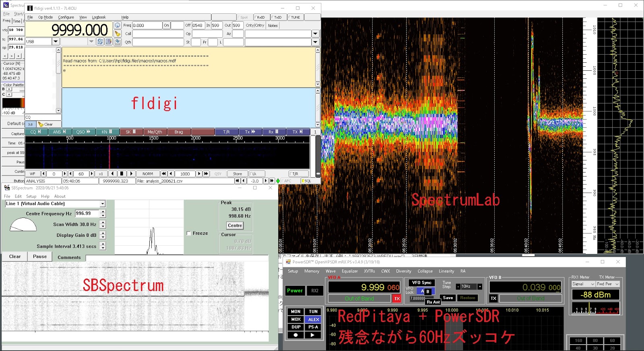The height and width of the screenshot is (351, 644).
Task: Click the double-left arrow before the -3.0 field
Action: (x=237, y=181)
